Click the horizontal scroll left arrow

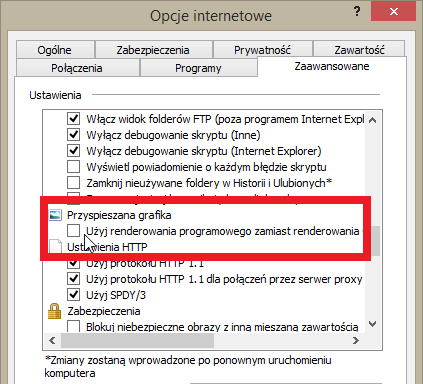click(x=52, y=340)
